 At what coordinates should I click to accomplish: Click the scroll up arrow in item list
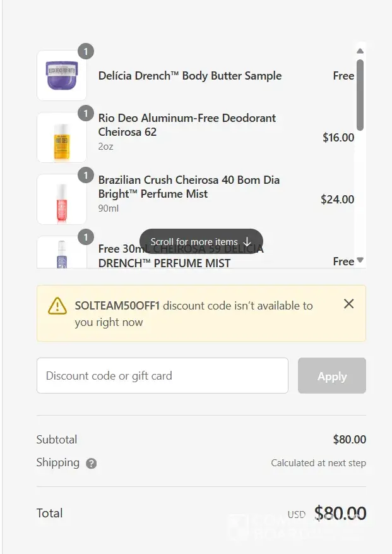[360, 51]
